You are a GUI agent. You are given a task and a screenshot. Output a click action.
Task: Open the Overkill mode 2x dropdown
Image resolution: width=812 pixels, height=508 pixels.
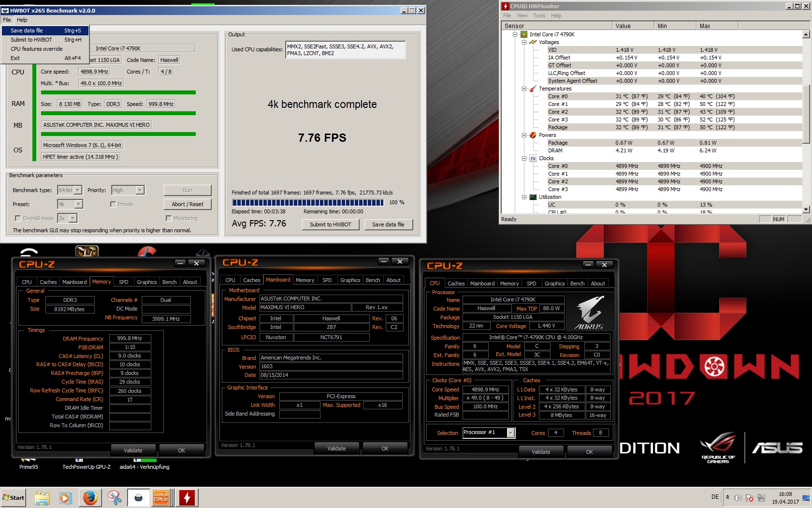tap(68, 218)
